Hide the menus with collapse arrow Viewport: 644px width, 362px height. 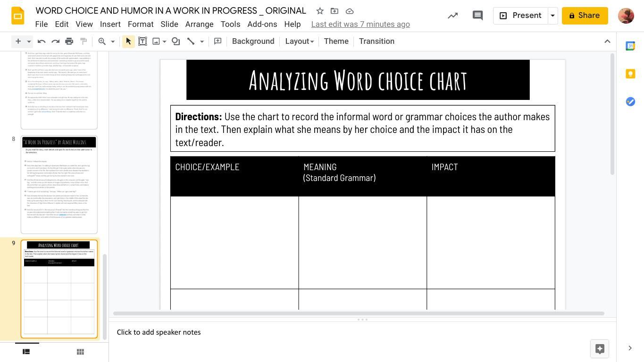(x=607, y=41)
